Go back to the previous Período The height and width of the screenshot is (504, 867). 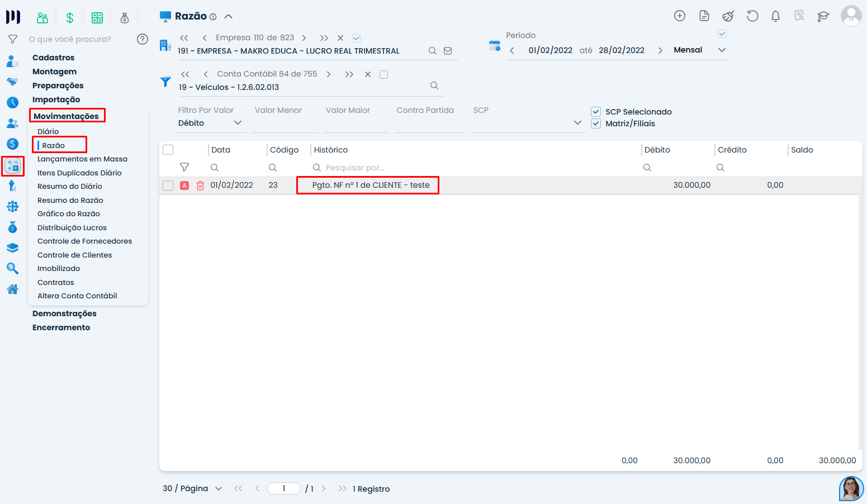click(512, 50)
